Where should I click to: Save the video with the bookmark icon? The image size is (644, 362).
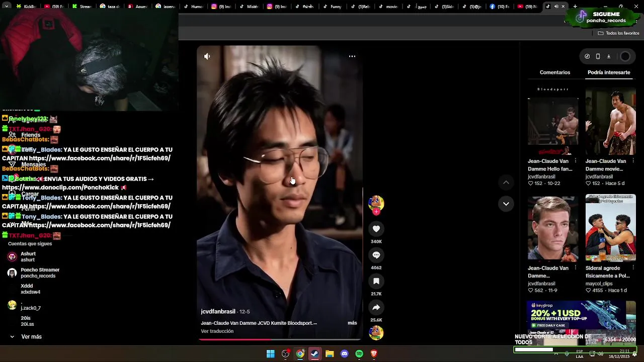(x=376, y=281)
